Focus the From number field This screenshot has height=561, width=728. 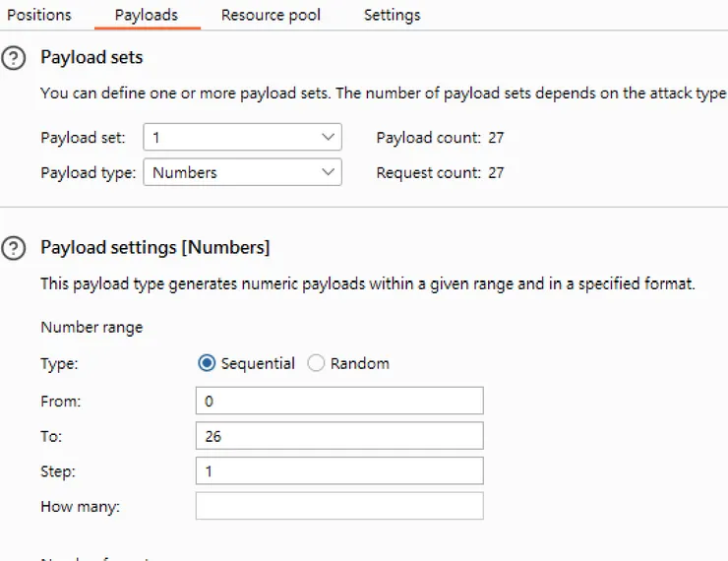point(339,401)
